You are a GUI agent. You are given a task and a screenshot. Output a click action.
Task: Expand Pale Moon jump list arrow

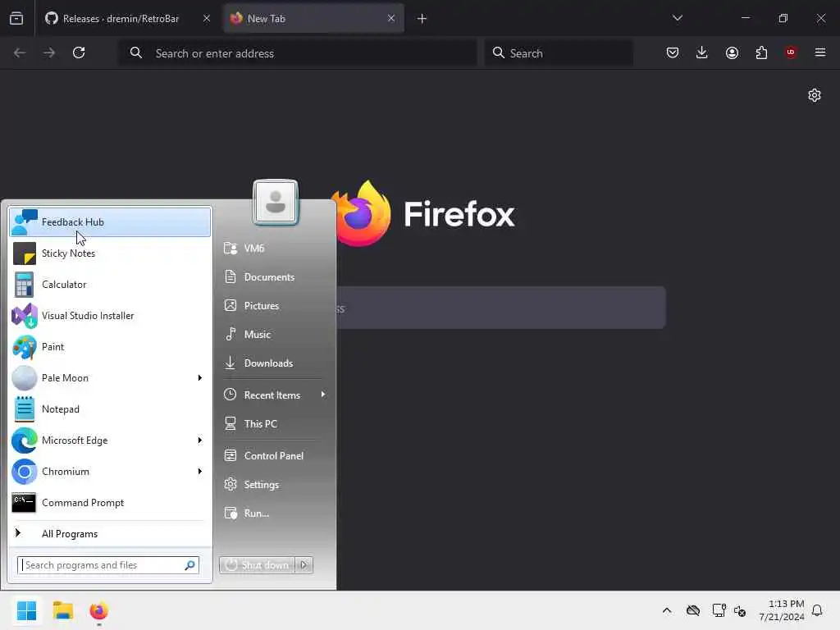tap(200, 377)
